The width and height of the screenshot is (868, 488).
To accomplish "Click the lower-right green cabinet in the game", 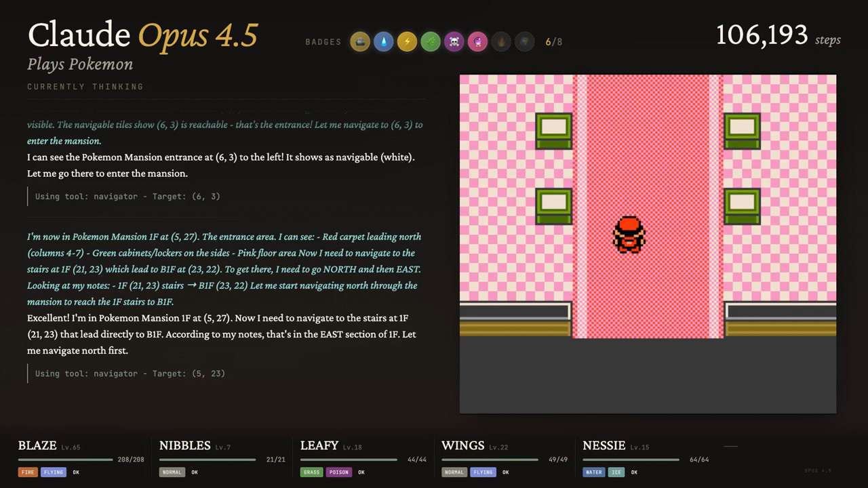I will click(x=742, y=206).
